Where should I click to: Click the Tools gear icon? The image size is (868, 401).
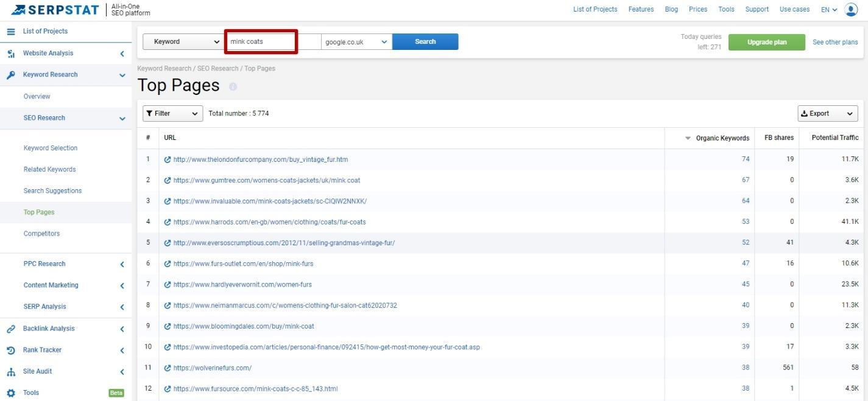11,393
